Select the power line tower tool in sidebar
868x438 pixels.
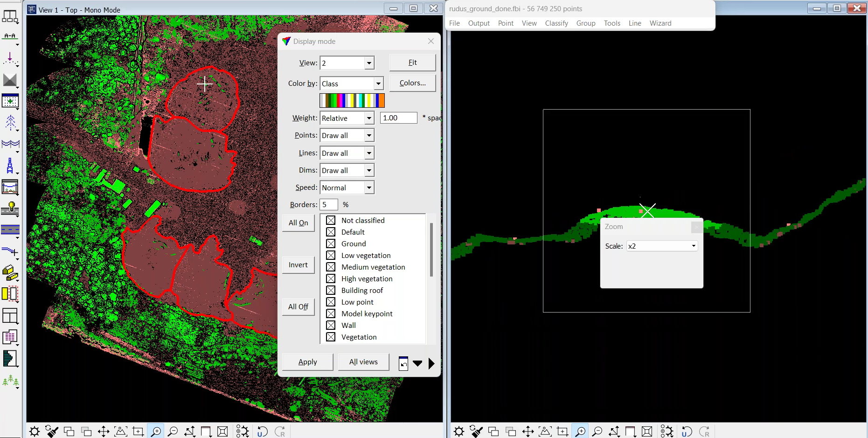(x=10, y=166)
